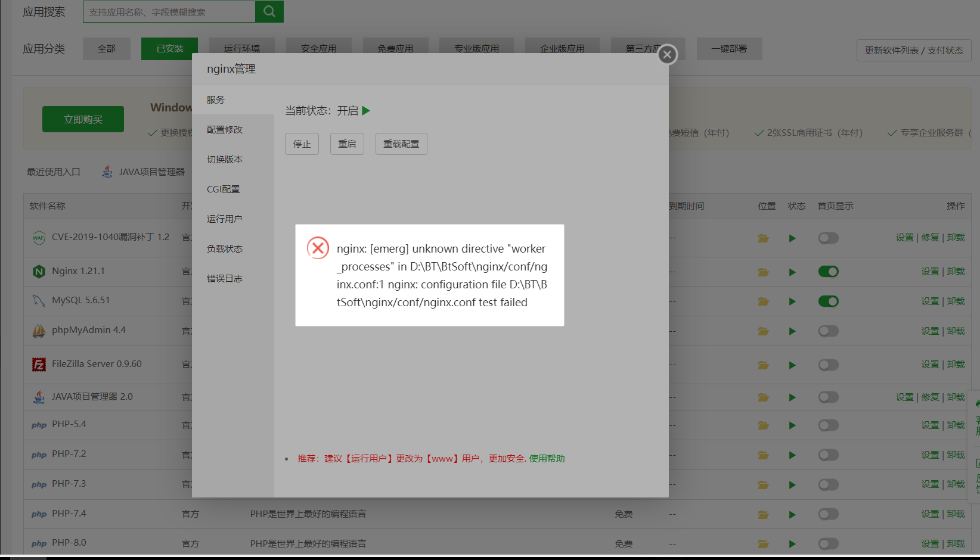This screenshot has width=980, height=560.
Task: Click the FileZilla Server logo icon
Action: 39,364
